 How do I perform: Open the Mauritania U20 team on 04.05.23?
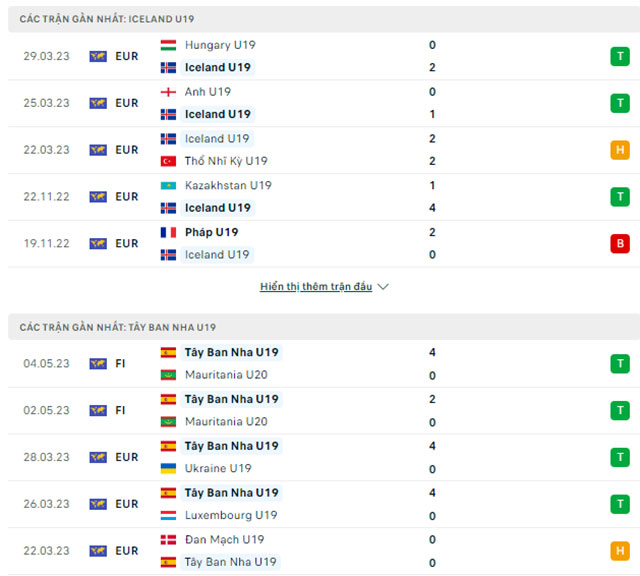click(x=226, y=375)
